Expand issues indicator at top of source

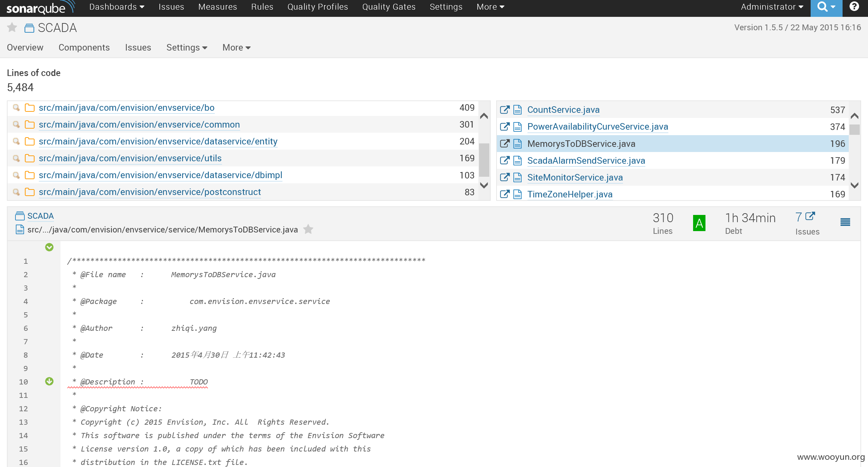pos(49,247)
